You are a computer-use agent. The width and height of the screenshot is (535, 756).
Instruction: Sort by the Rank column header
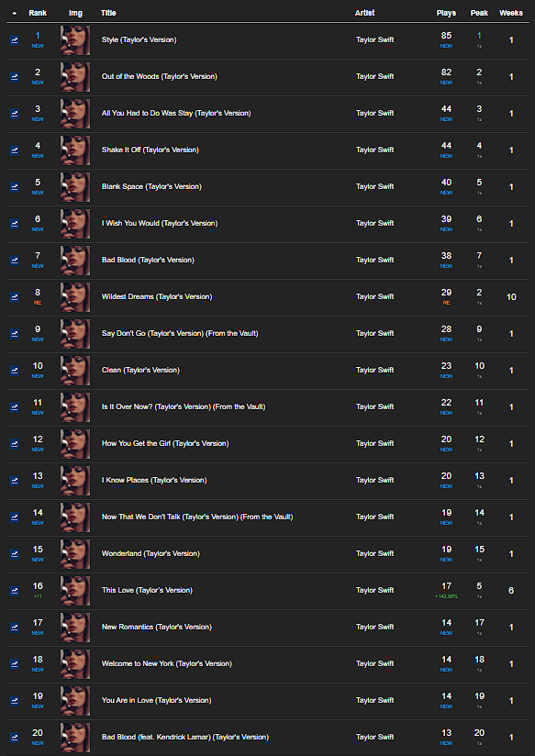tap(38, 13)
